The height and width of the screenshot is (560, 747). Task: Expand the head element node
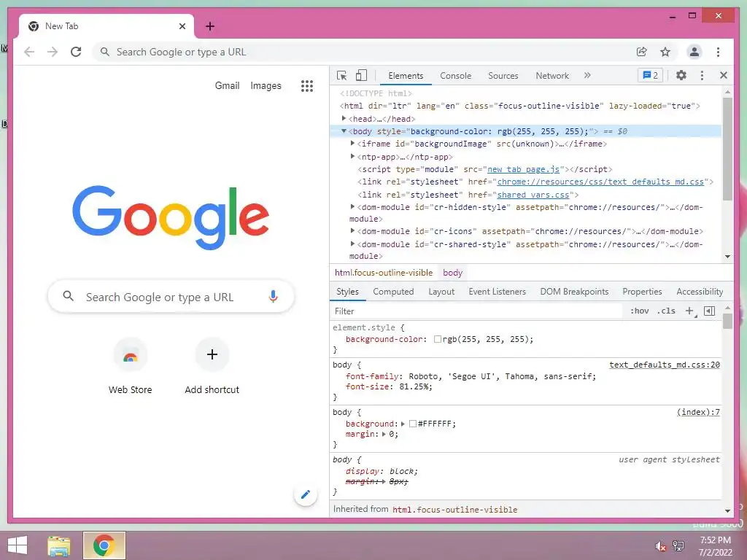(344, 118)
